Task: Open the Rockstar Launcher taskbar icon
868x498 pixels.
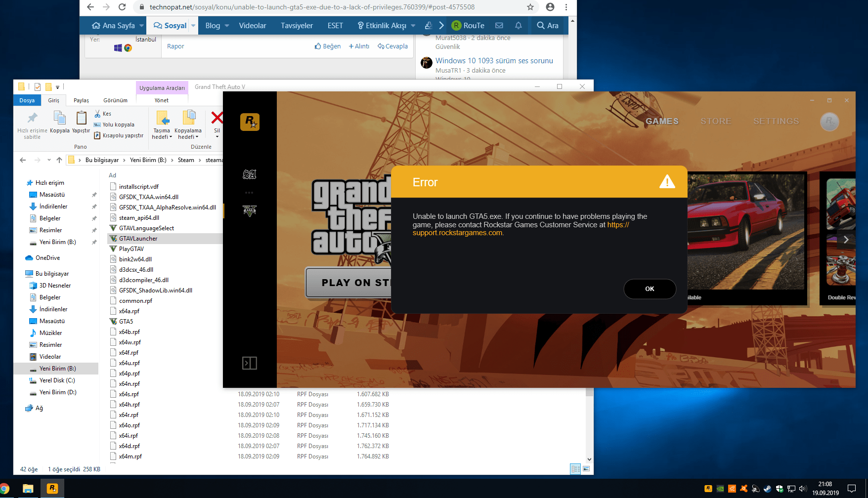Action: [52, 489]
